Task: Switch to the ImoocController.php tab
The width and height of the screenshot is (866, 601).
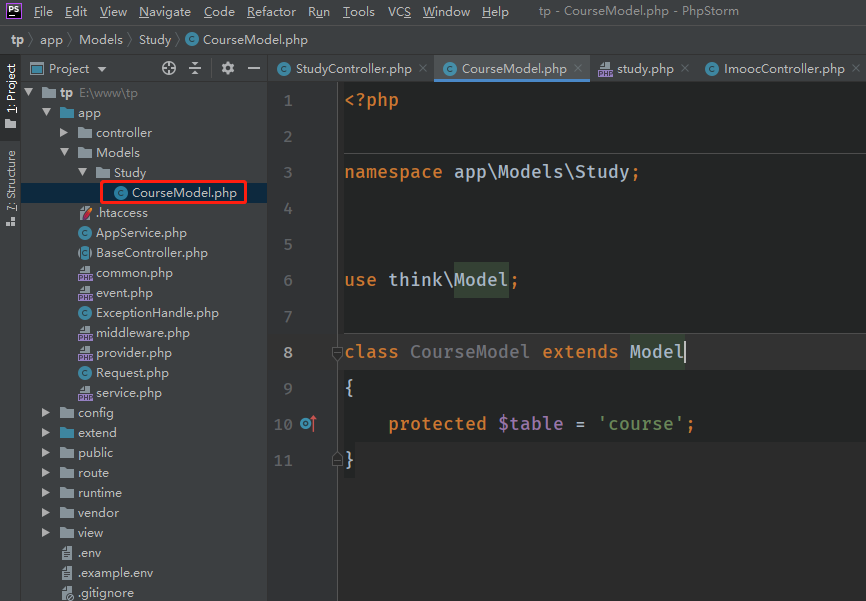Action: (782, 68)
